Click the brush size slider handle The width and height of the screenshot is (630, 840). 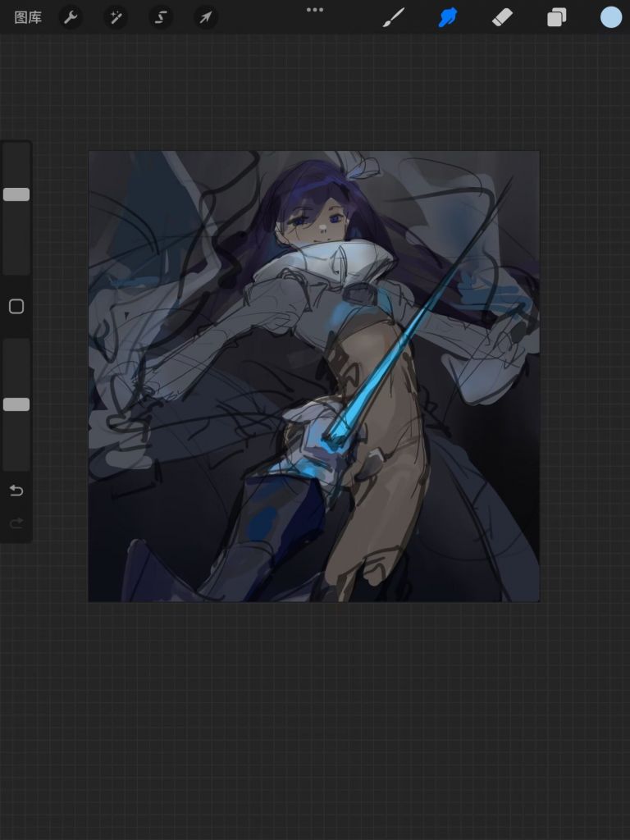[x=16, y=194]
